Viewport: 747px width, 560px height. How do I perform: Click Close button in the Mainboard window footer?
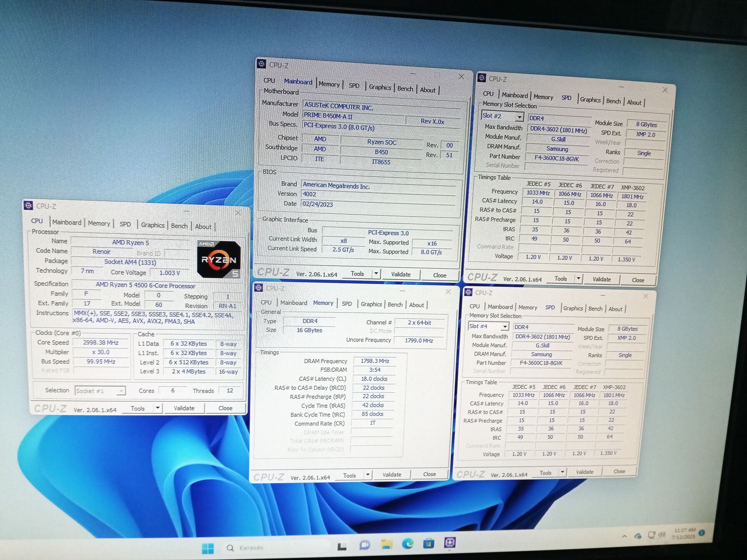pos(440,275)
